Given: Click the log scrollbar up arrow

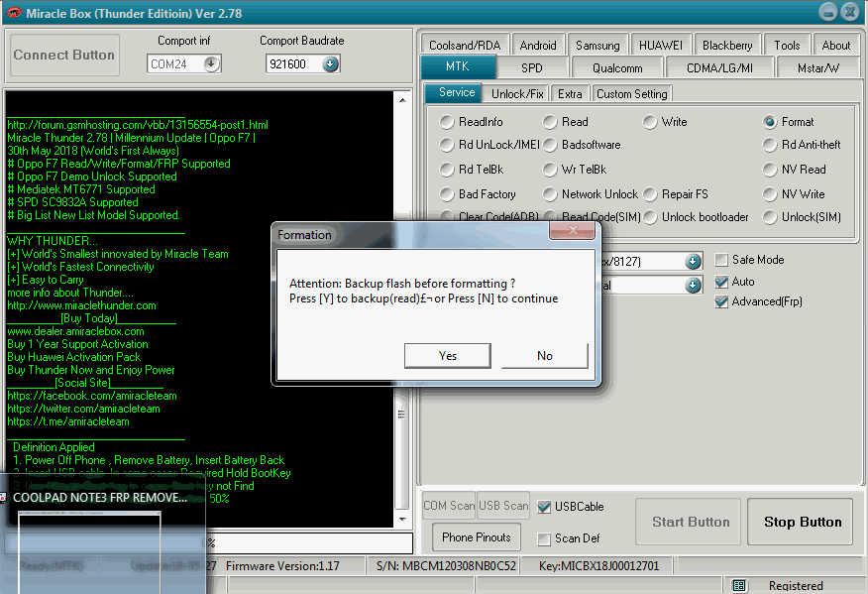Looking at the screenshot, I should [x=402, y=100].
